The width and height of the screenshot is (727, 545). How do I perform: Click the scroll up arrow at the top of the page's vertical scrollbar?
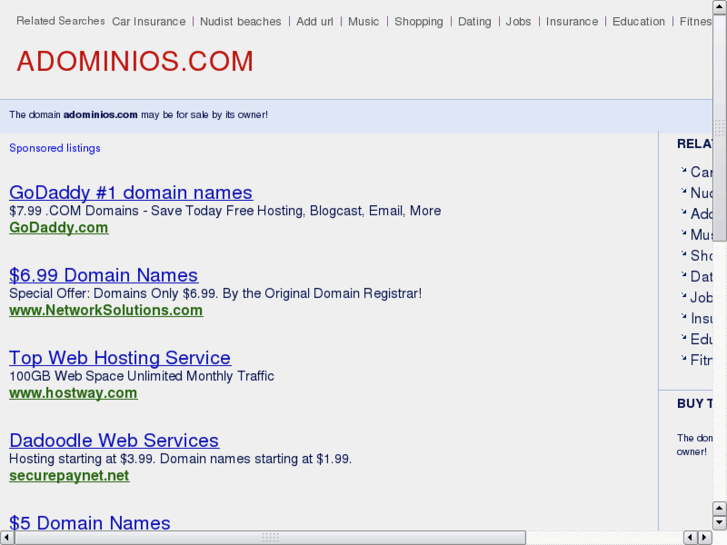point(719,7)
